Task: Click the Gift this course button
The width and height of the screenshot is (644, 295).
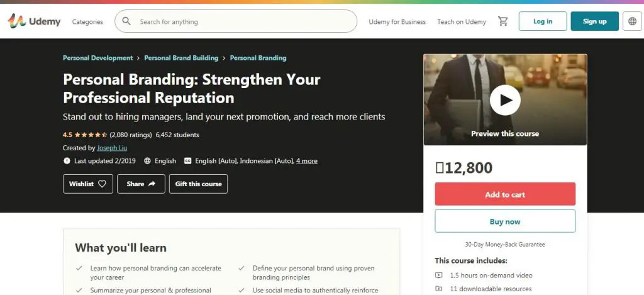Action: click(x=198, y=184)
